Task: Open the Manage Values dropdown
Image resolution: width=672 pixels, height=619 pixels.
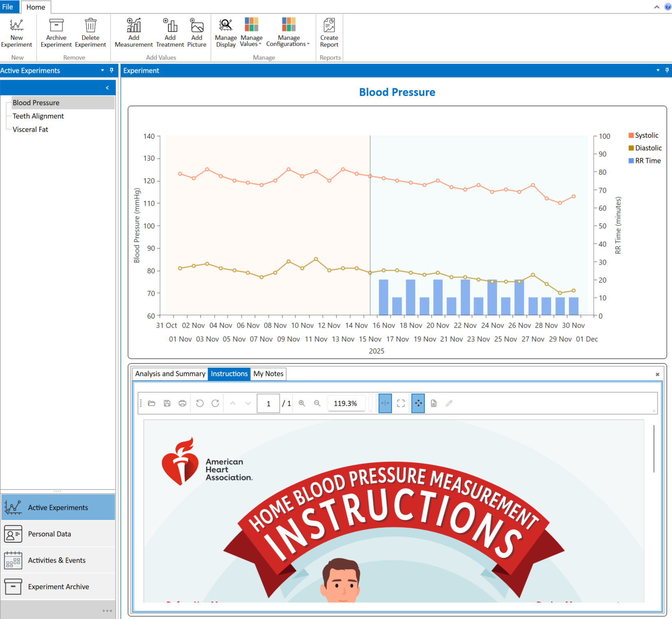Action: click(251, 41)
